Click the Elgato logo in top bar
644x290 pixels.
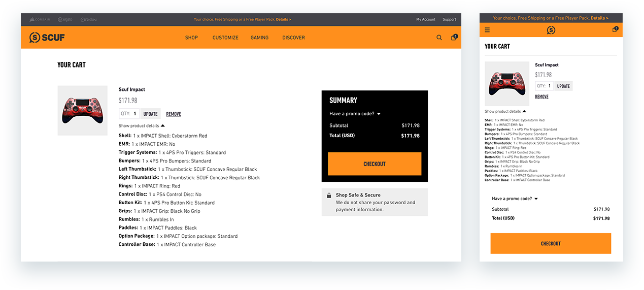point(65,19)
